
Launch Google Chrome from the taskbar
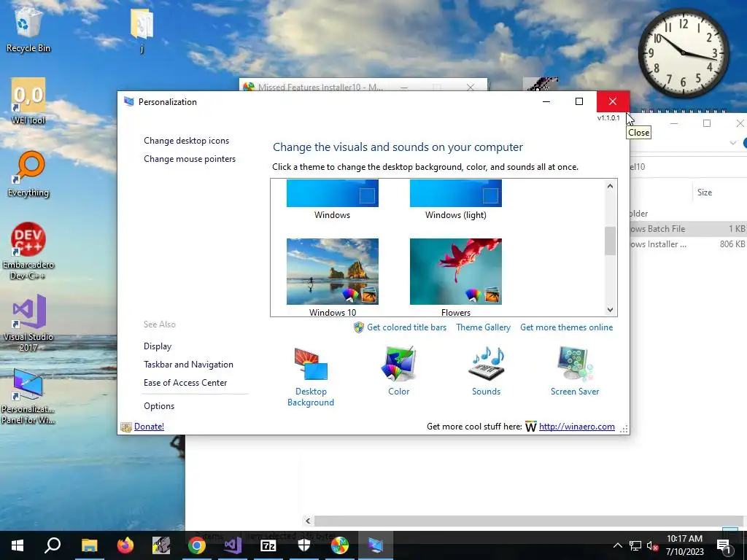pos(197,545)
